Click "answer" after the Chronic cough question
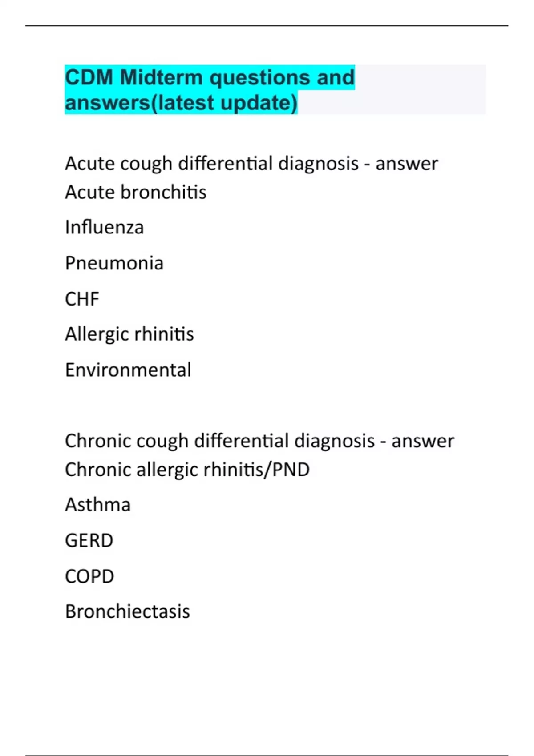 pyautogui.click(x=423, y=441)
